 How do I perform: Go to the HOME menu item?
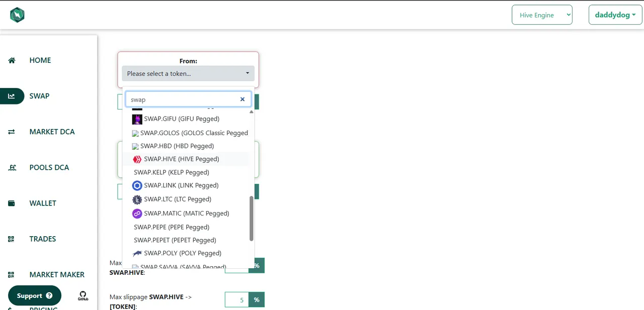point(40,60)
